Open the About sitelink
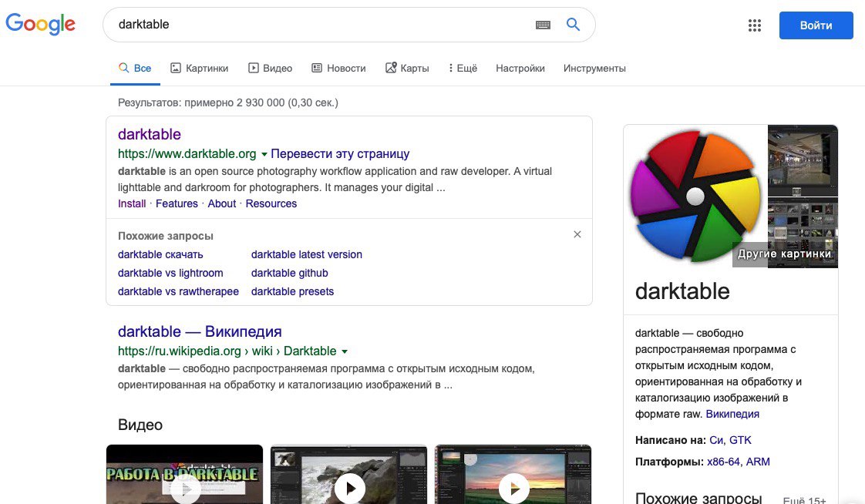865x504 pixels. tap(222, 203)
